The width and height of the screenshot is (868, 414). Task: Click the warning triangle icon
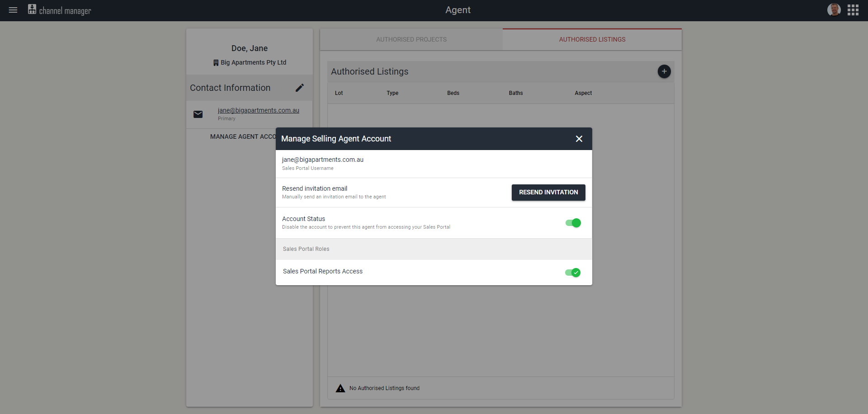[340, 388]
